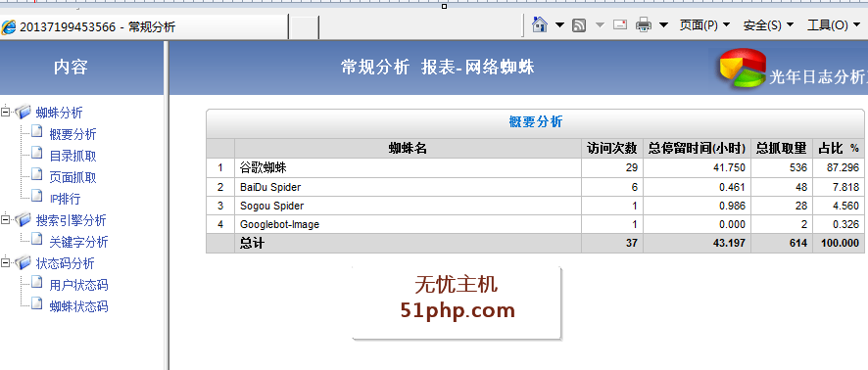Image resolution: width=868 pixels, height=370 pixels.
Task: Click the 状态码分析 folder icon
Action: click(x=24, y=262)
